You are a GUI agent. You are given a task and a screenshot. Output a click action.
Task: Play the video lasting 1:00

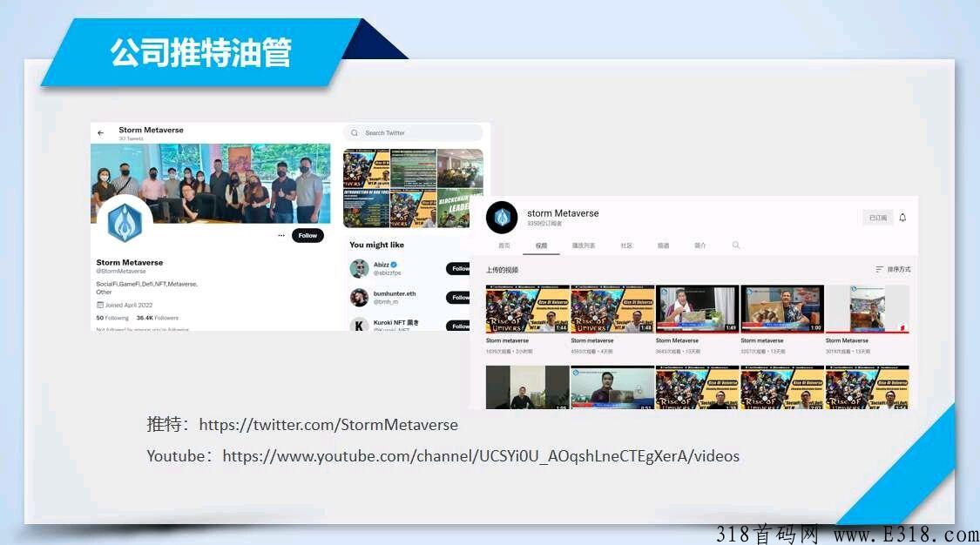coord(782,309)
